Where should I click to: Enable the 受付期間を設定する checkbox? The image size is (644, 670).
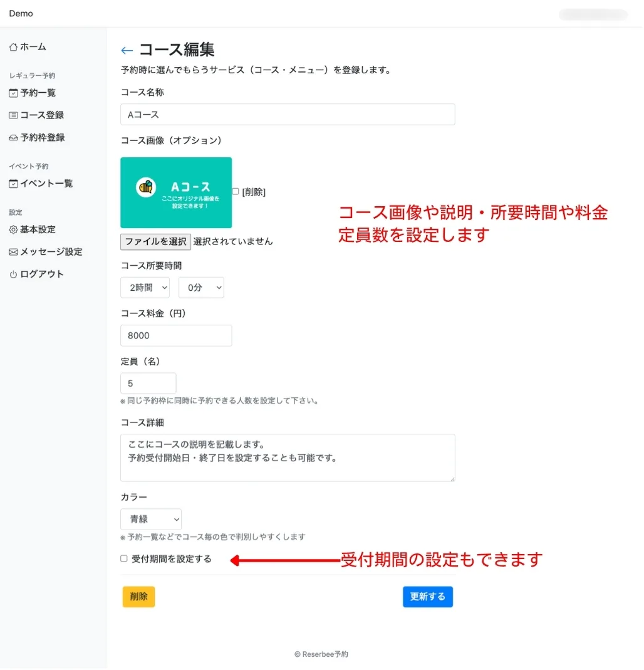124,558
